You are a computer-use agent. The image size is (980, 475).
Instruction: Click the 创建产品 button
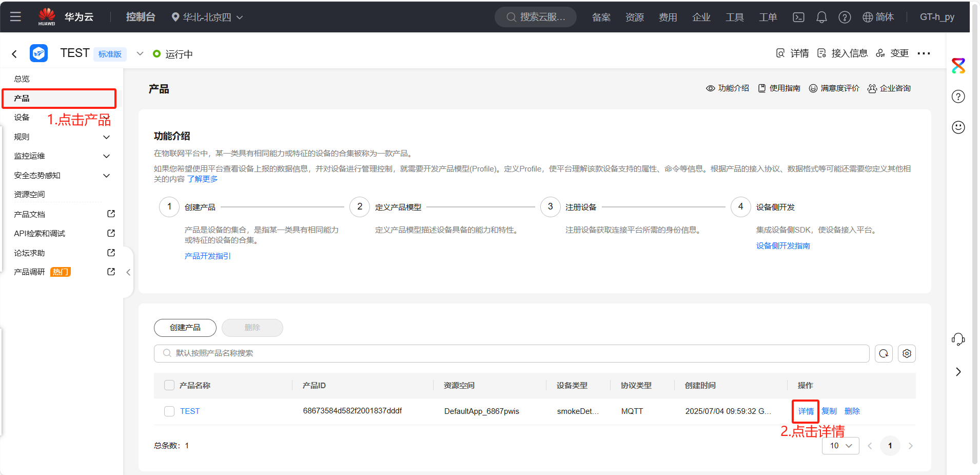185,328
